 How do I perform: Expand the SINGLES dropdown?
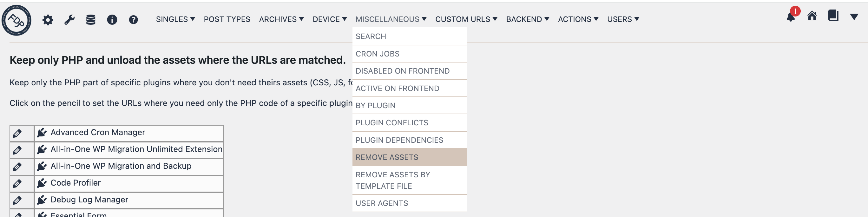pyautogui.click(x=175, y=19)
